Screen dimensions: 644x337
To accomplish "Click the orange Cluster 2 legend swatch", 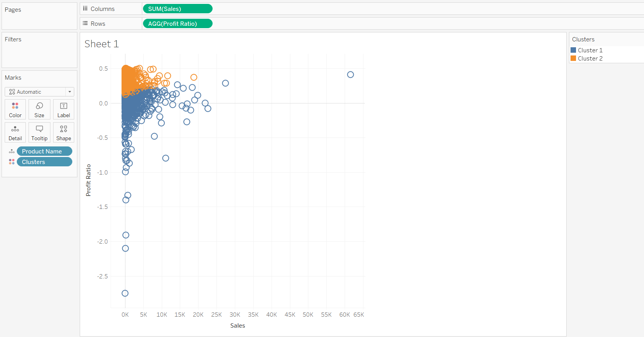I will [x=573, y=58].
